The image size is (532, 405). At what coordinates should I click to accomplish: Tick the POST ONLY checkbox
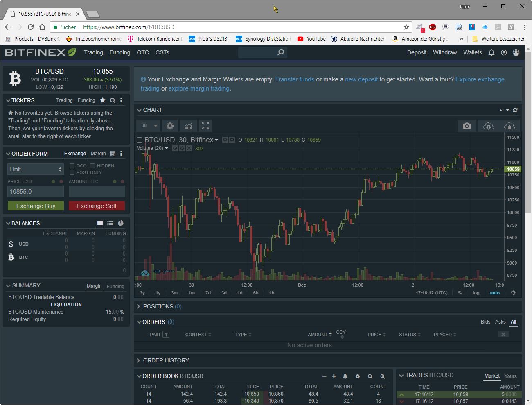pyautogui.click(x=72, y=172)
